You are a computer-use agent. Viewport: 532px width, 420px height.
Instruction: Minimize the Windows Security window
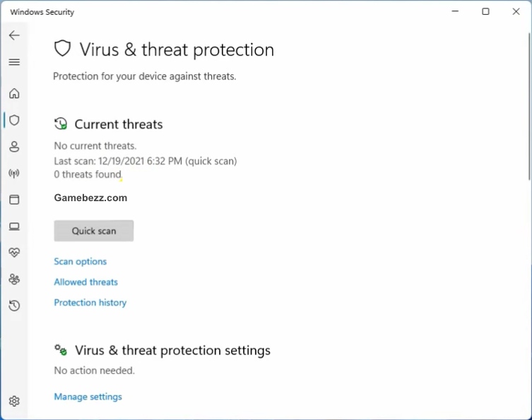tap(455, 11)
